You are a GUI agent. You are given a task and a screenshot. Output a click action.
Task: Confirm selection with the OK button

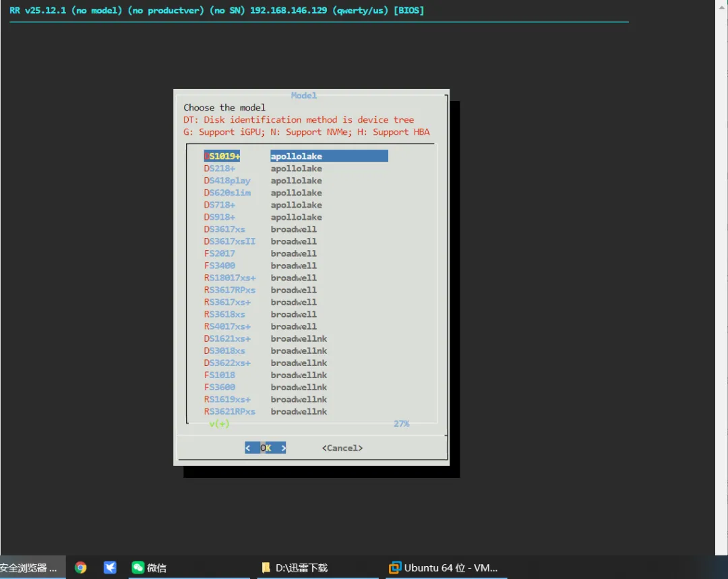point(265,448)
